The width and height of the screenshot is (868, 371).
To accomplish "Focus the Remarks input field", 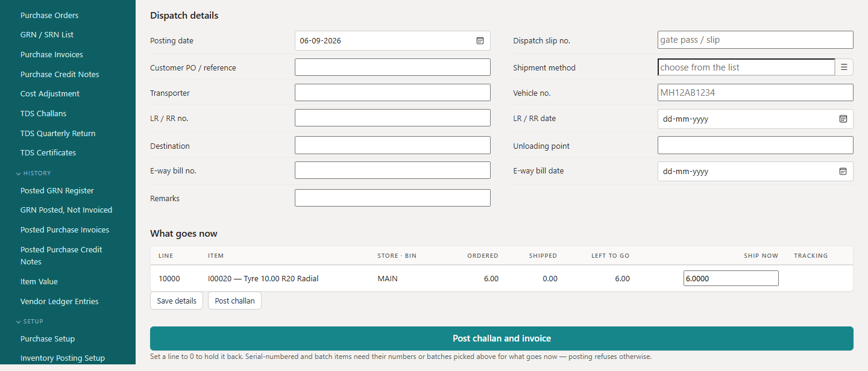I will pos(392,198).
